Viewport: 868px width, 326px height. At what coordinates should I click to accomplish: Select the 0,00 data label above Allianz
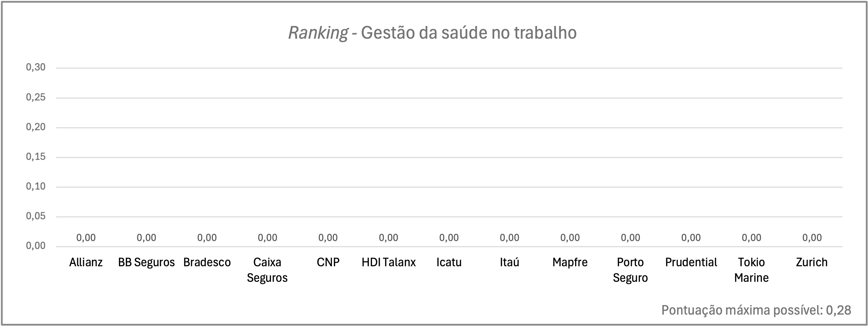coord(86,238)
